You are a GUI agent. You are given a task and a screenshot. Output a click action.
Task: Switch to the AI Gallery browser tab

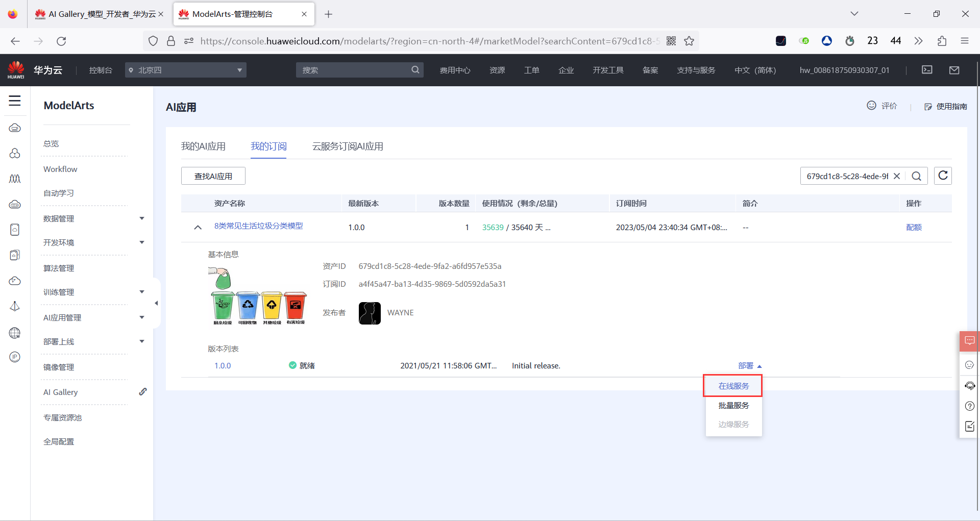[99, 14]
